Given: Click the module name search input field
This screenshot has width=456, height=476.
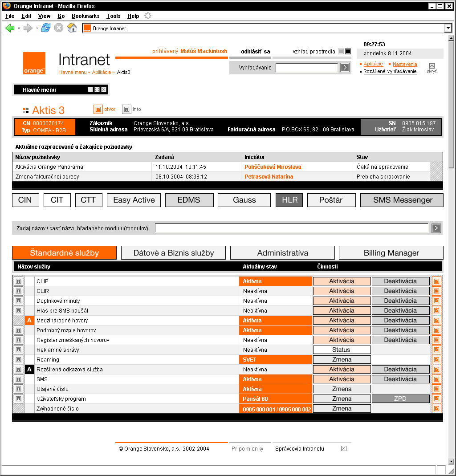Looking at the screenshot, I should pos(291,228).
